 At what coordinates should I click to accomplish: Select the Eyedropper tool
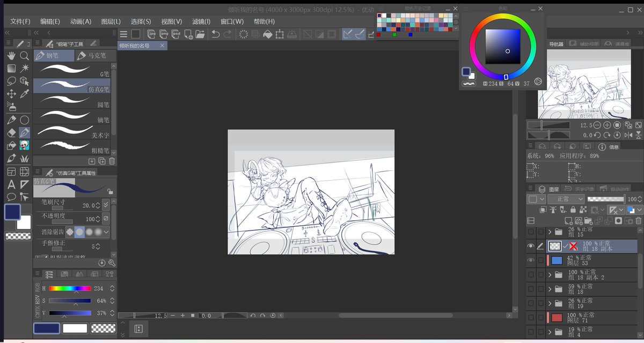pyautogui.click(x=24, y=94)
